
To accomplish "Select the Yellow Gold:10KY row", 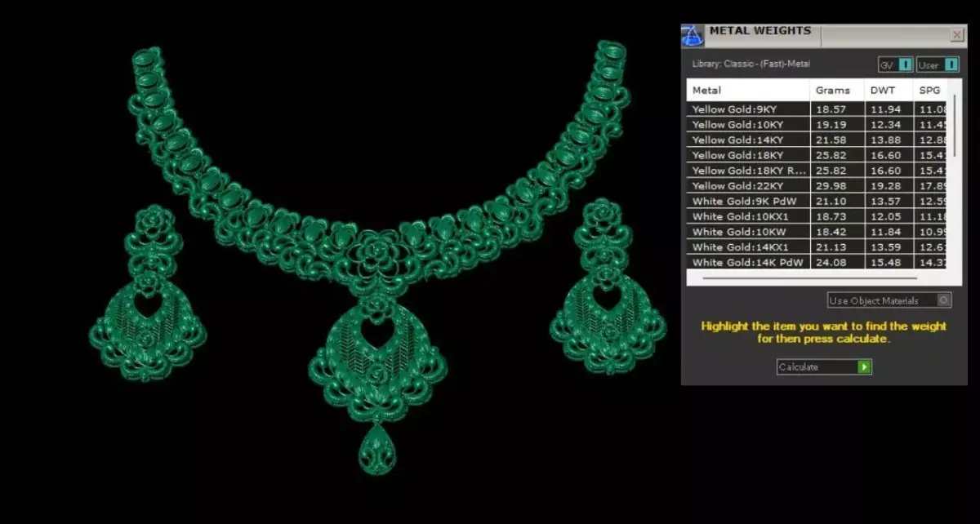I will (x=817, y=124).
